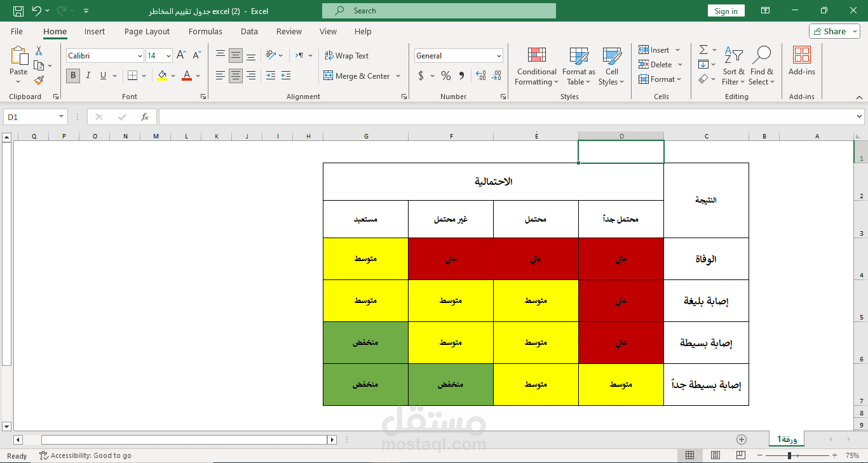Switch to the Data tab
Image resolution: width=868 pixels, height=463 pixels.
(x=249, y=31)
